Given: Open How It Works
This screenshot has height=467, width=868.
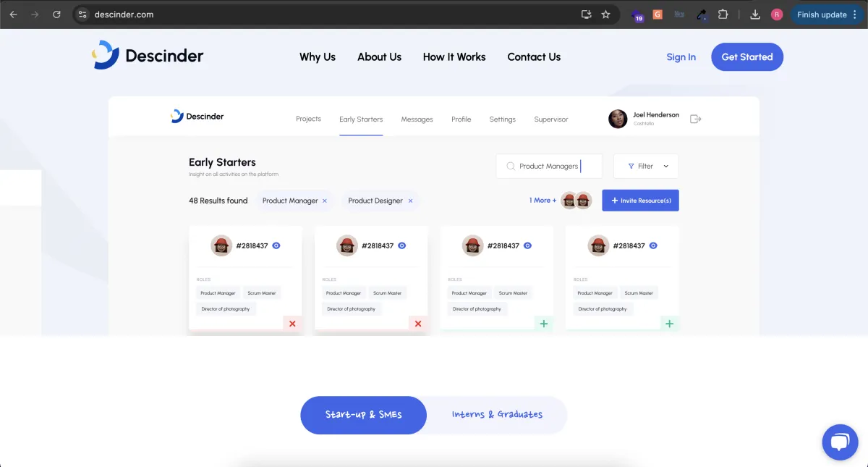Looking at the screenshot, I should tap(454, 56).
